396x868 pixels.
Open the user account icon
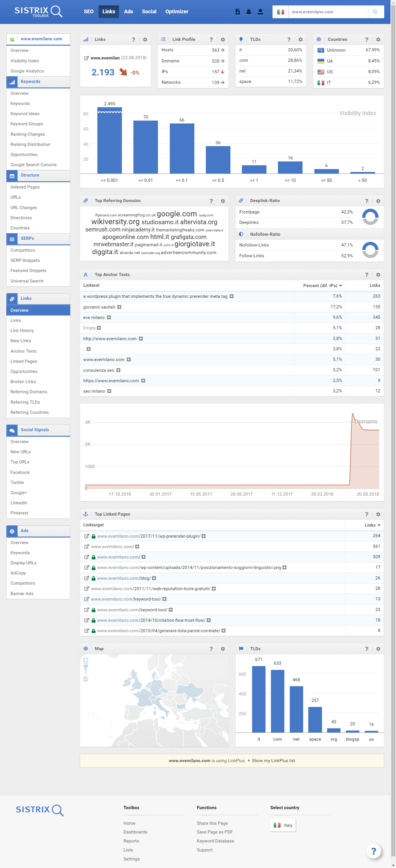coord(260,12)
